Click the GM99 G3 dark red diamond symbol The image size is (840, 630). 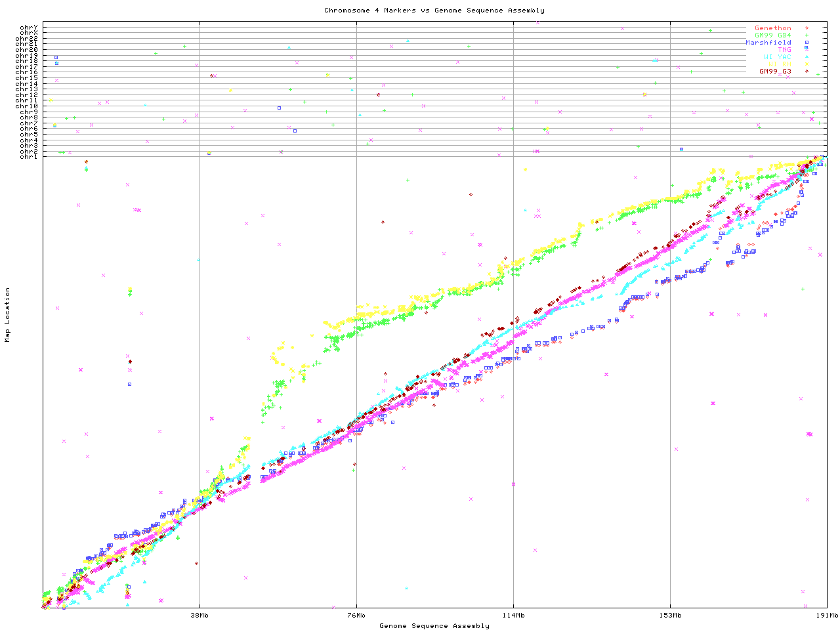(807, 71)
